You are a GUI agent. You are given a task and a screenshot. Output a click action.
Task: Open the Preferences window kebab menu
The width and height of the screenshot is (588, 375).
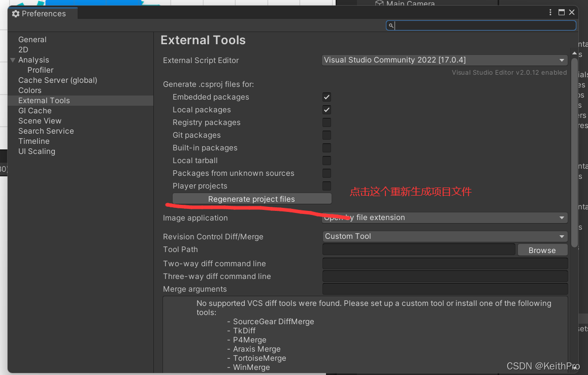pos(551,13)
